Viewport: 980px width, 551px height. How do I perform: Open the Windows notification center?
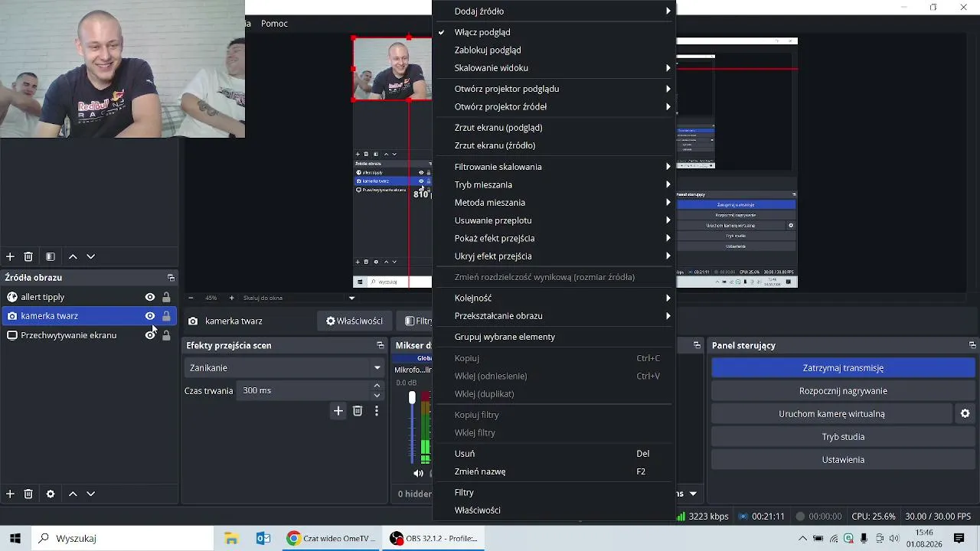959,539
